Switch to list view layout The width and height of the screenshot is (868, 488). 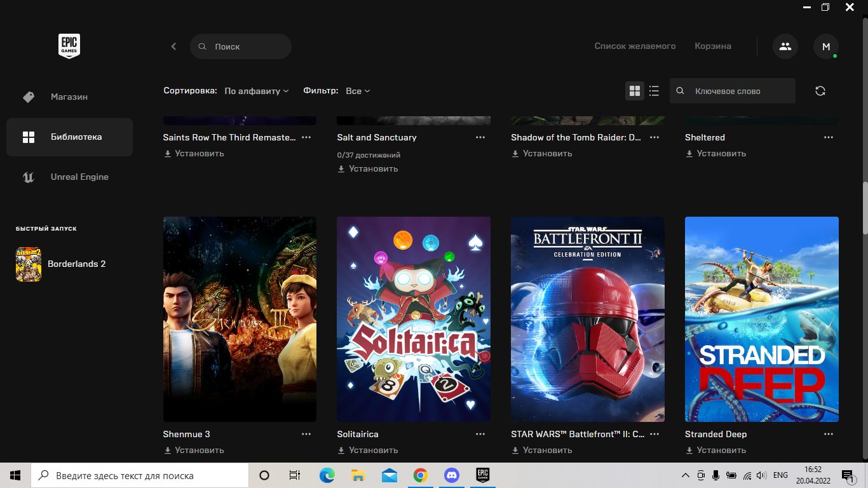[x=654, y=91]
